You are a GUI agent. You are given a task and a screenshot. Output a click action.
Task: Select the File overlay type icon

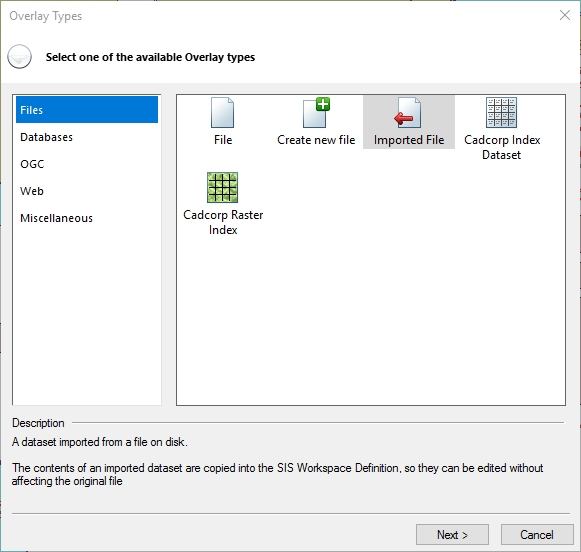pos(222,113)
